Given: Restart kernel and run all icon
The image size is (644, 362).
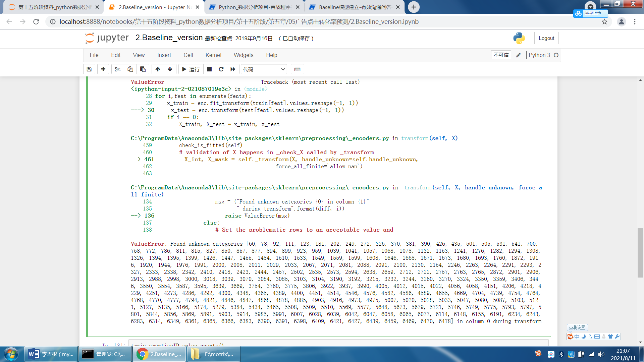Looking at the screenshot, I should point(233,69).
